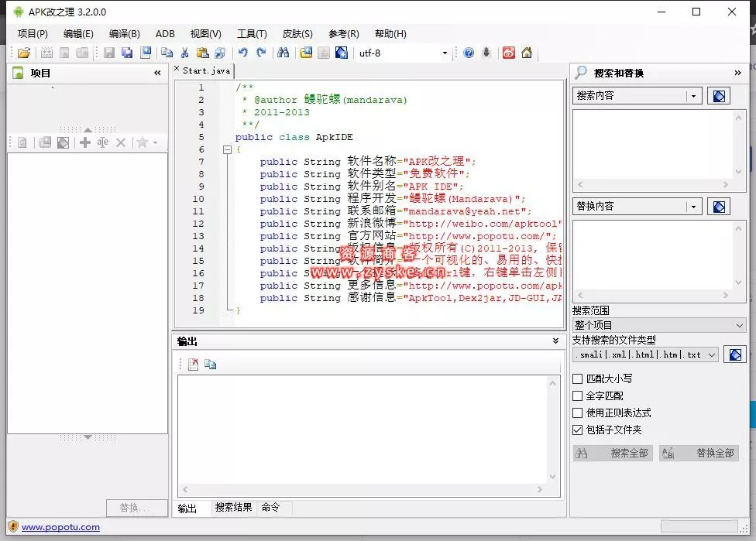This screenshot has height=541, width=756.
Task: Switch to the 搜索结果 tab
Action: pos(233,508)
